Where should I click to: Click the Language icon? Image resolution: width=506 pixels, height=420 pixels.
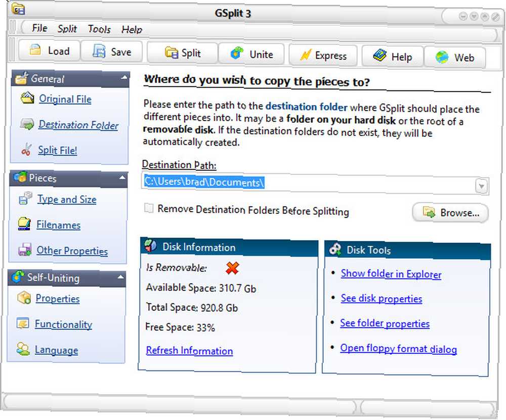point(23,349)
